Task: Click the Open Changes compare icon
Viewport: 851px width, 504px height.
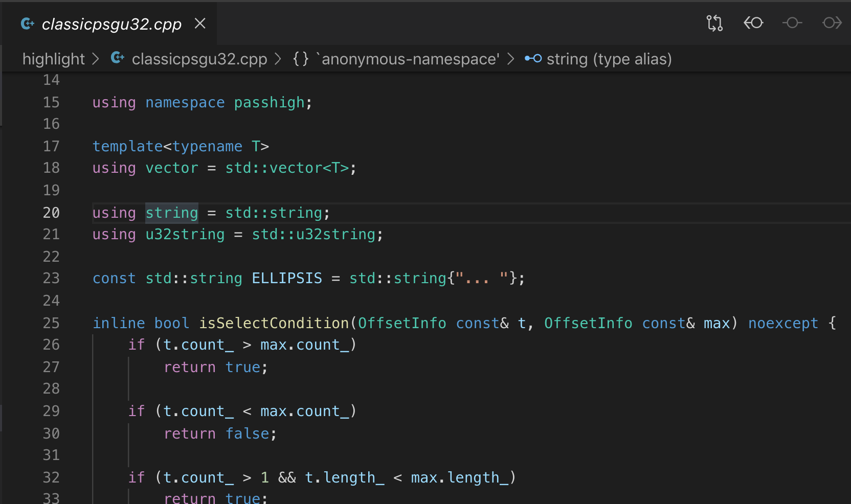Action: coord(714,23)
